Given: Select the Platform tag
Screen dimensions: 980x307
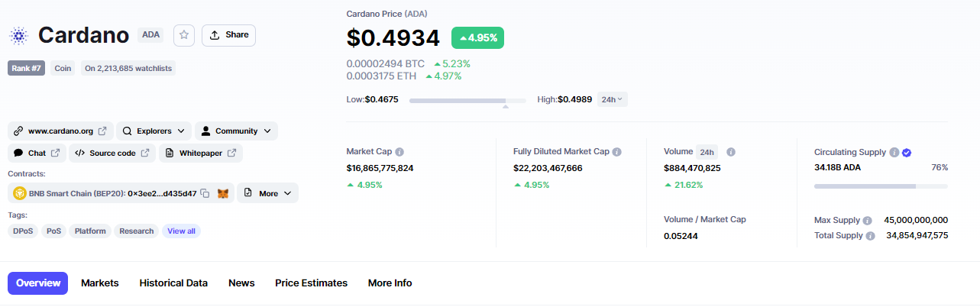Looking at the screenshot, I should click(x=90, y=231).
